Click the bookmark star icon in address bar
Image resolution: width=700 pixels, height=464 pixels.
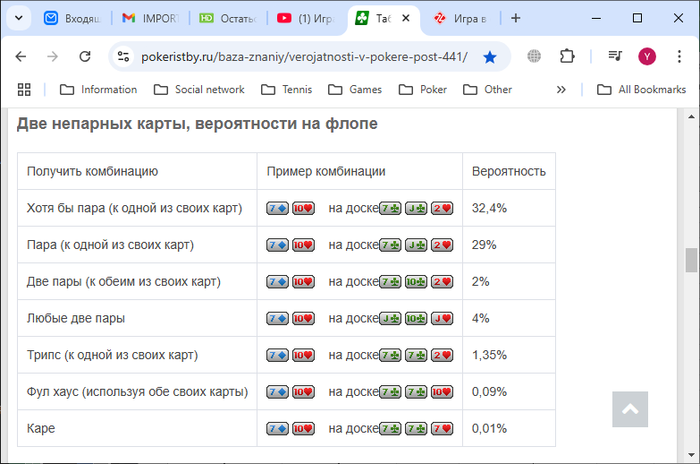point(490,57)
